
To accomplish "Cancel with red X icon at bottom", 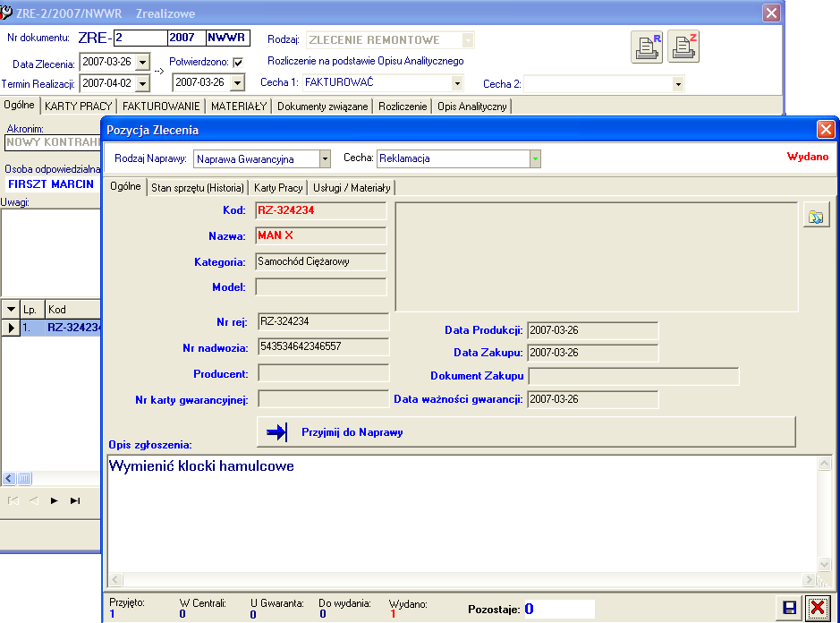I will 817,608.
